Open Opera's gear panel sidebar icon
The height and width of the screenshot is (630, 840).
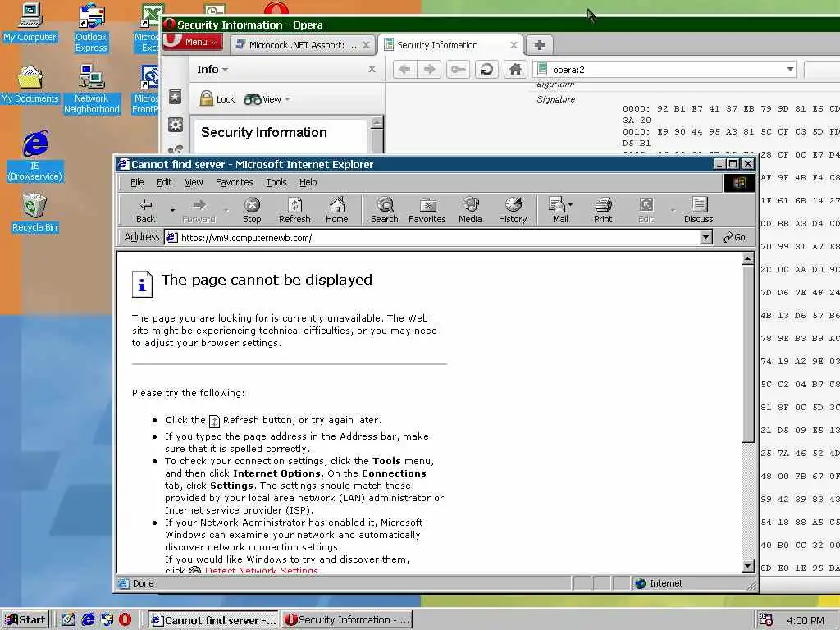tap(176, 125)
